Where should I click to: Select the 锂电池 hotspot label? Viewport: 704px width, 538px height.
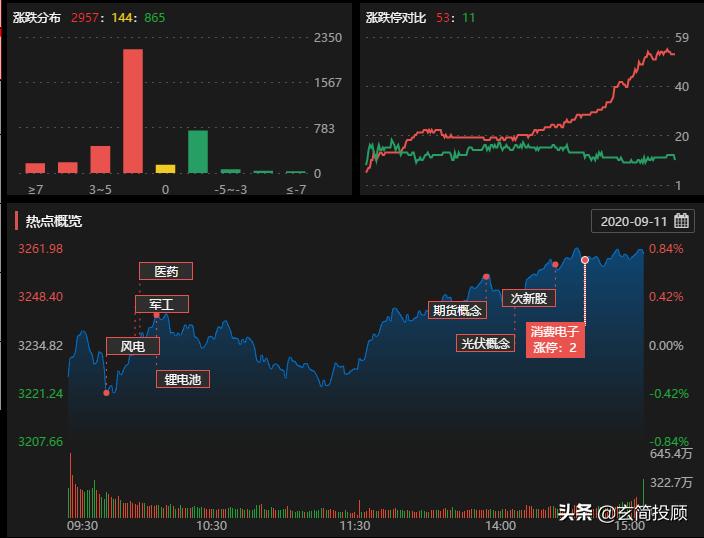coord(183,379)
